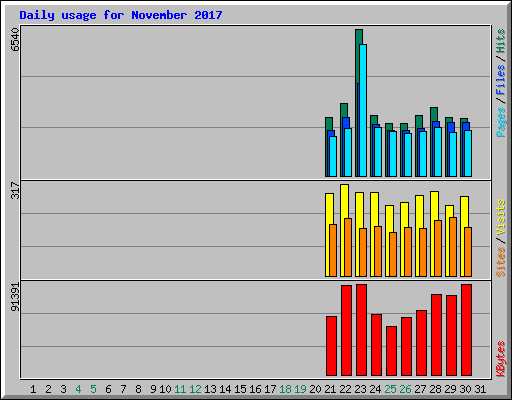Click the red KBytes bar for day 27

click(421, 343)
